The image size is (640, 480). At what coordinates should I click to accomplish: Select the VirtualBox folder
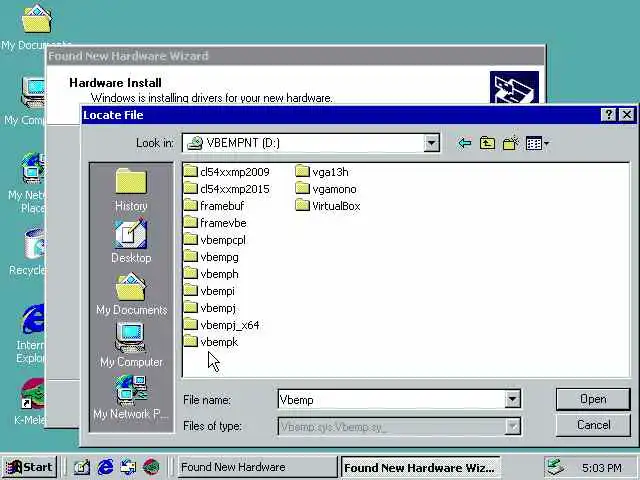click(x=328, y=206)
